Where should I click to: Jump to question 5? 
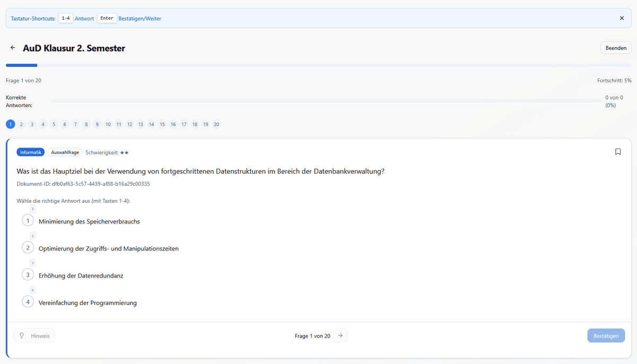(54, 124)
